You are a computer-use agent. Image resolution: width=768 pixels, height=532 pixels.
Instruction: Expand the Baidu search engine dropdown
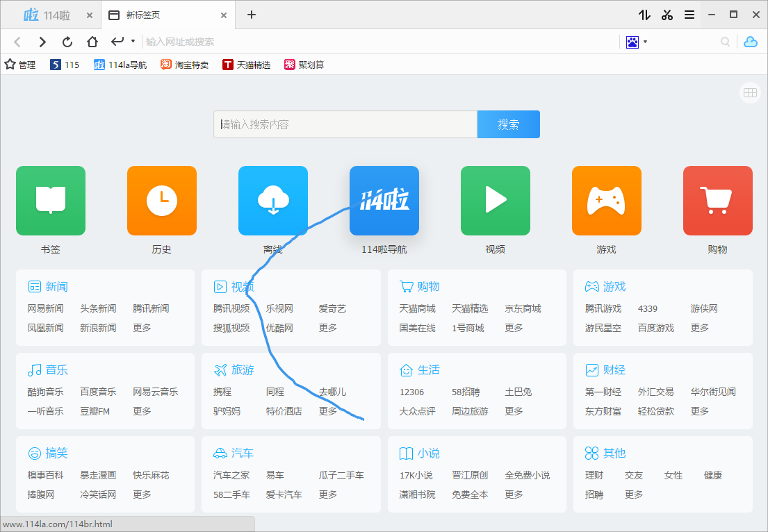coord(645,42)
